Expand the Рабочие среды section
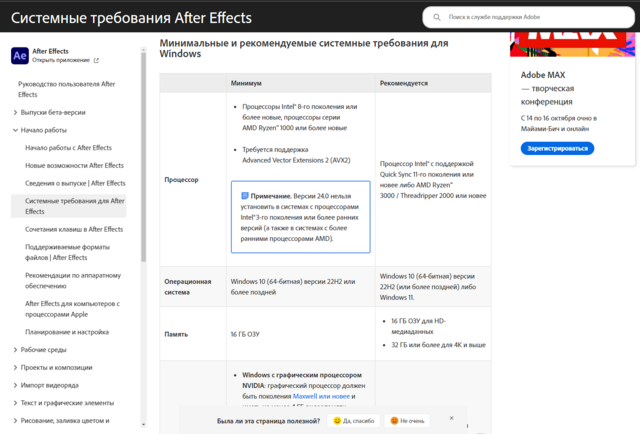This screenshot has height=434, width=640. (x=15, y=349)
